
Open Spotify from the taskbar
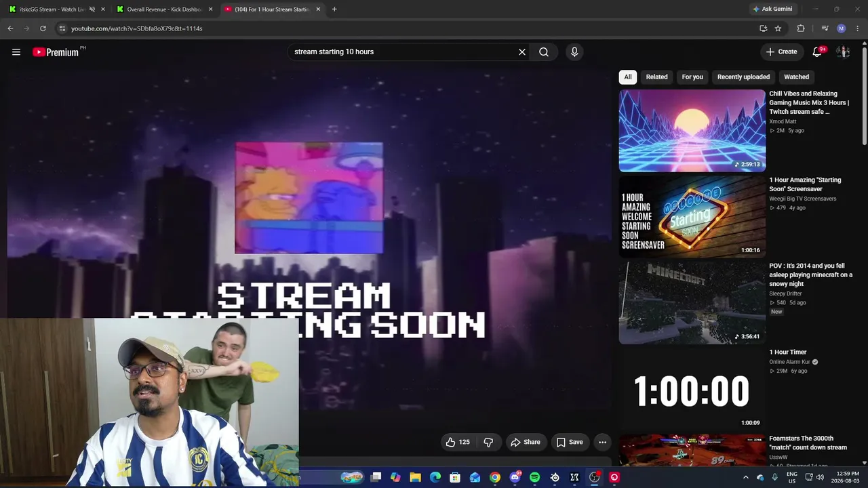point(534,477)
